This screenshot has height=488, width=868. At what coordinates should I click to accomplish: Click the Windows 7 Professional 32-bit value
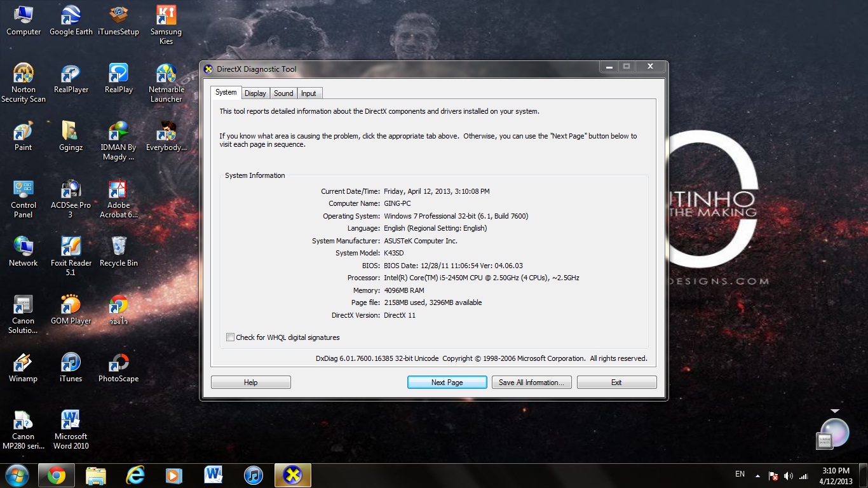click(456, 216)
